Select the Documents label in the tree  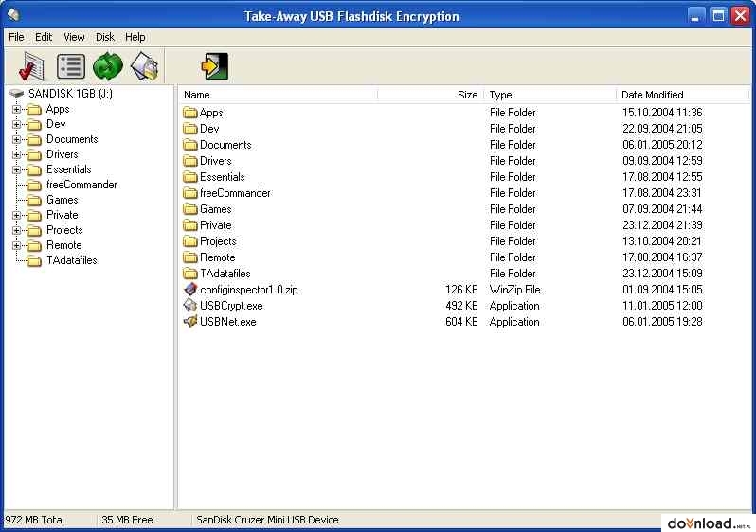[x=72, y=139]
